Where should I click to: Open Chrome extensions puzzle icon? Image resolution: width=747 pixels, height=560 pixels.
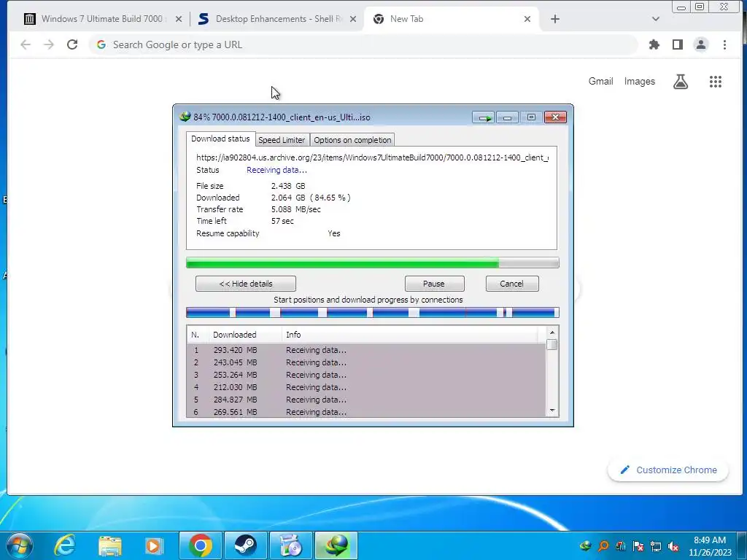tap(654, 44)
